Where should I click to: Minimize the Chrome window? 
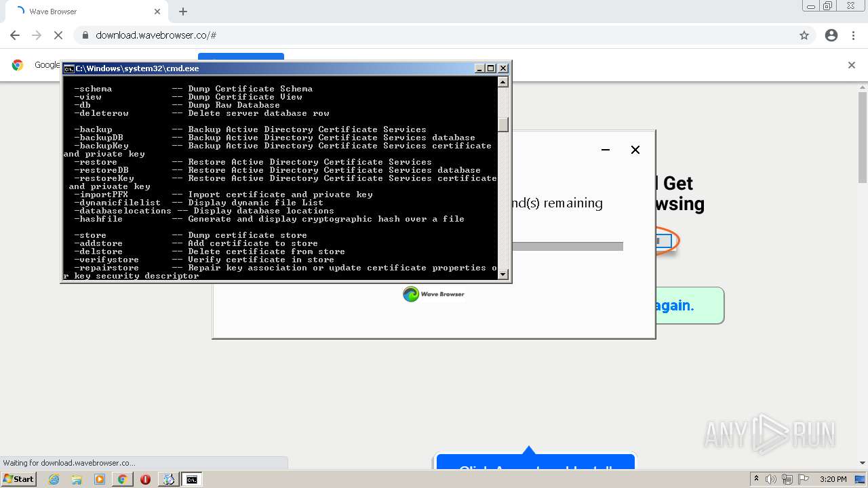(x=811, y=6)
